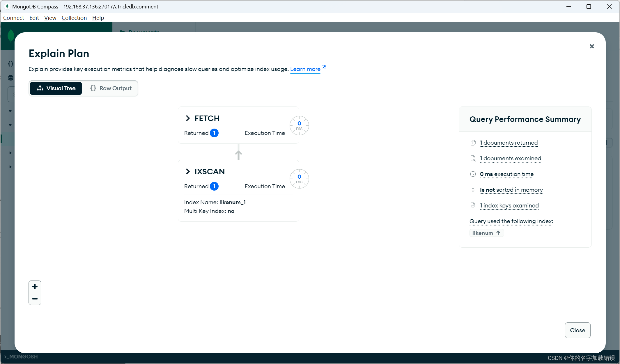Zoom out the plan tree with minus
620x364 pixels.
(35, 299)
